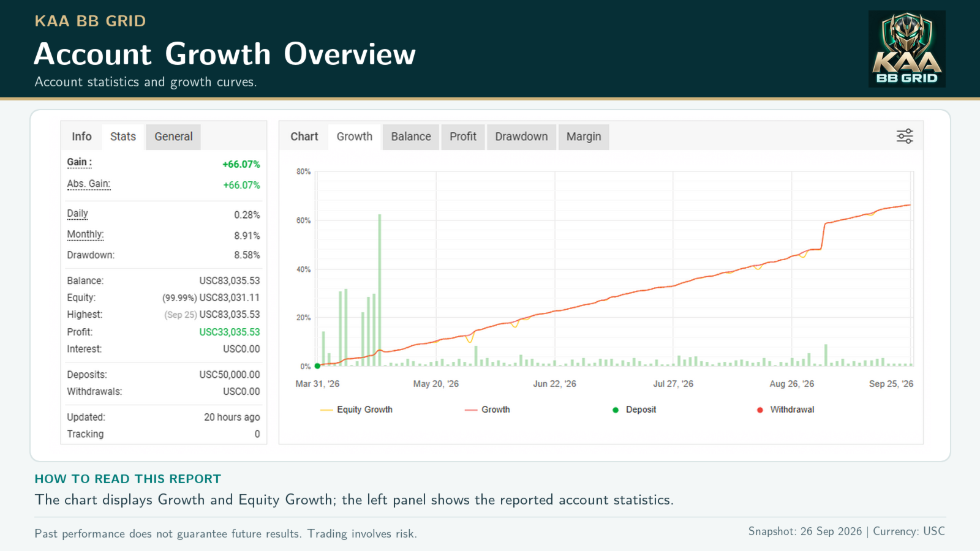Click the tallest green bar in chart
Viewport: 980px width, 551px height.
380,290
